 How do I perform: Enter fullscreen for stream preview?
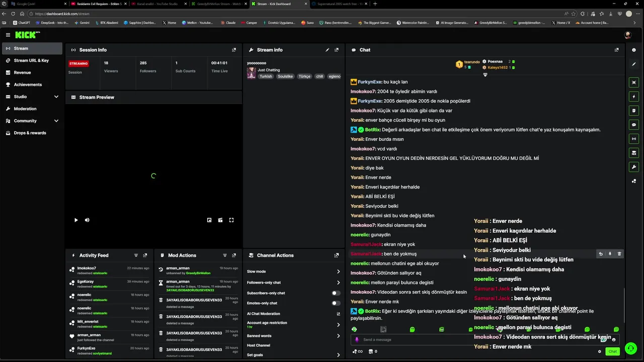click(x=231, y=220)
